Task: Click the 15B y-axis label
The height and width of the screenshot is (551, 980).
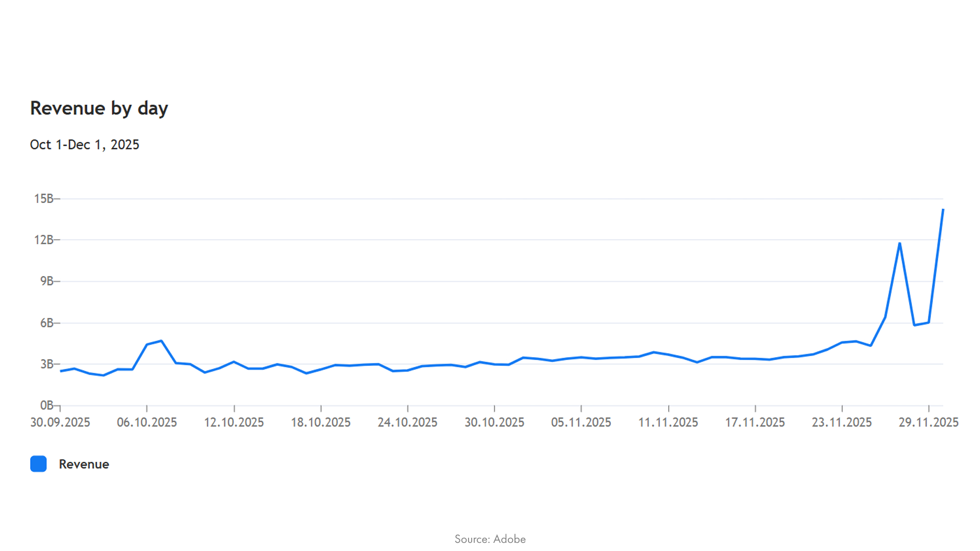Action: click(x=44, y=198)
